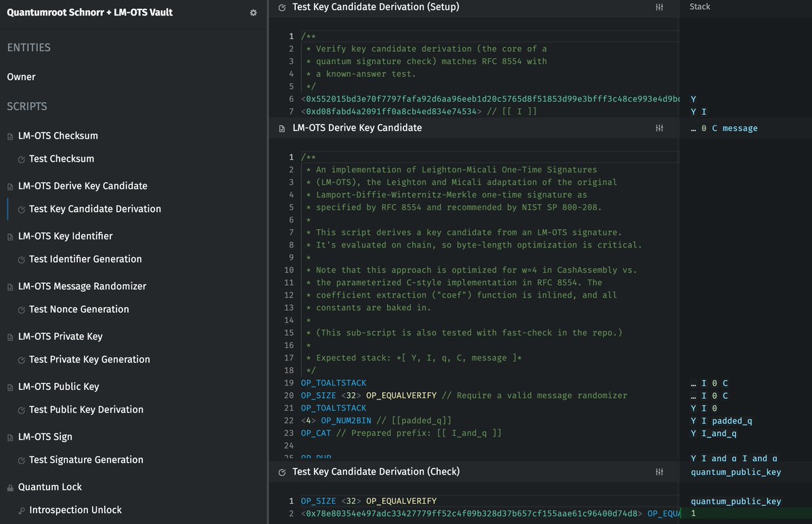Click the LM-OTS Checksum script icon
The image size is (812, 524).
pos(10,136)
